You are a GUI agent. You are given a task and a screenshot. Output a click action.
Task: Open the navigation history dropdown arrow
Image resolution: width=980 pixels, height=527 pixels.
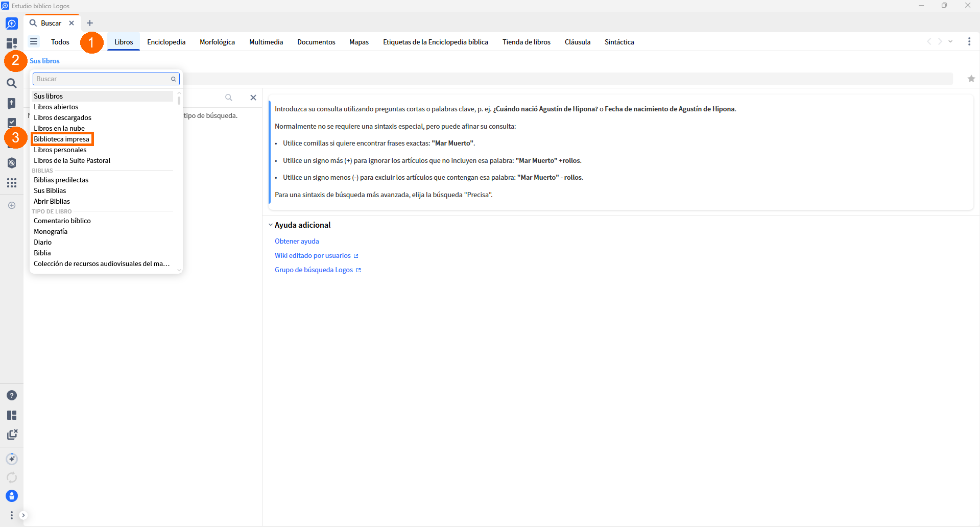coord(950,42)
